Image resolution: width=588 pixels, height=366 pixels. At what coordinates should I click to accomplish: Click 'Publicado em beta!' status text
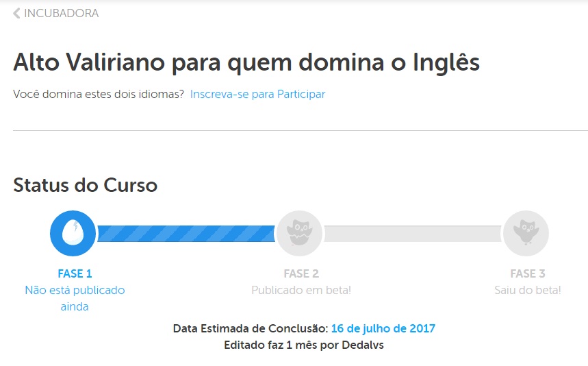301,290
